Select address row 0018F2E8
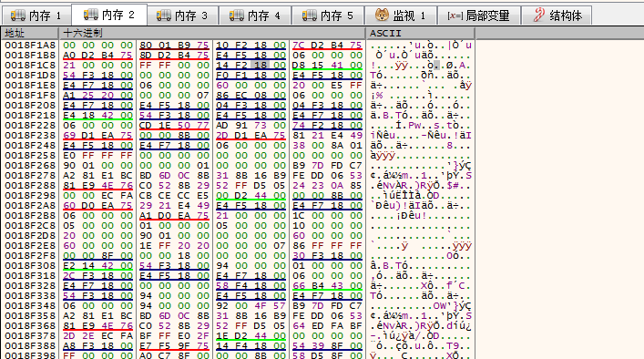Viewport: 644px width, 359px height. (x=30, y=245)
